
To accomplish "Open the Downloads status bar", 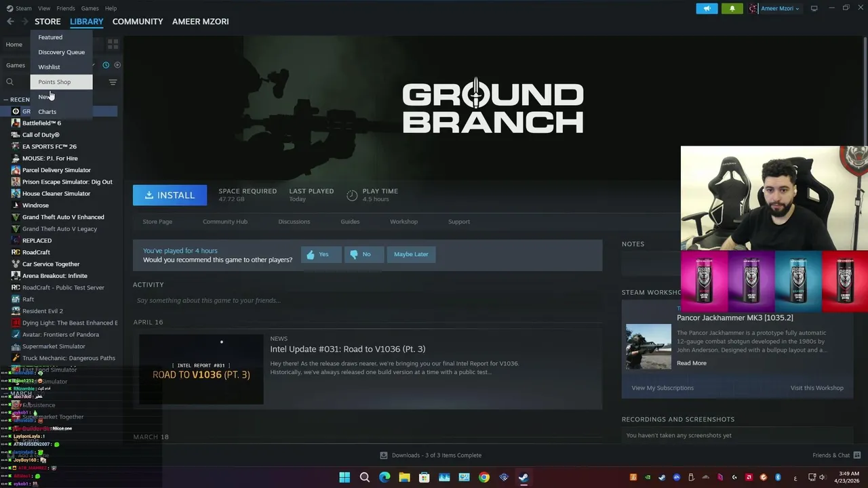I will pyautogui.click(x=431, y=455).
